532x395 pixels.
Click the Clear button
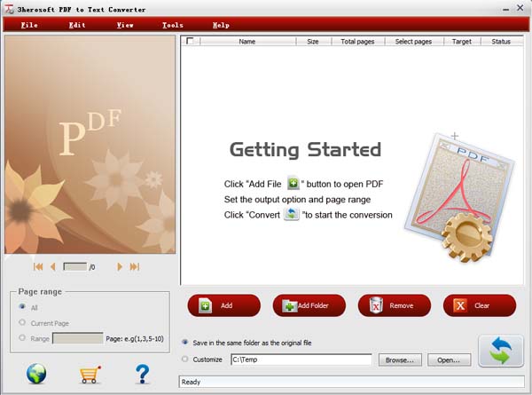tap(480, 305)
